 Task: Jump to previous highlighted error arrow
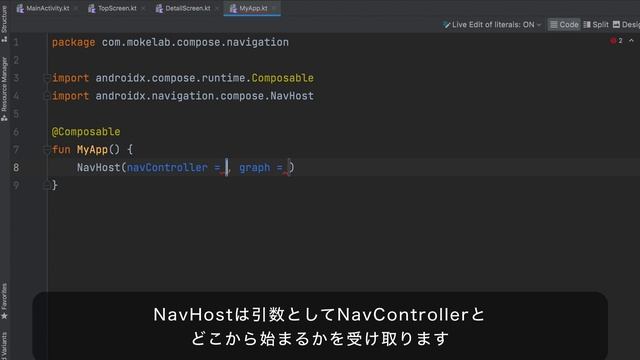(x=631, y=41)
